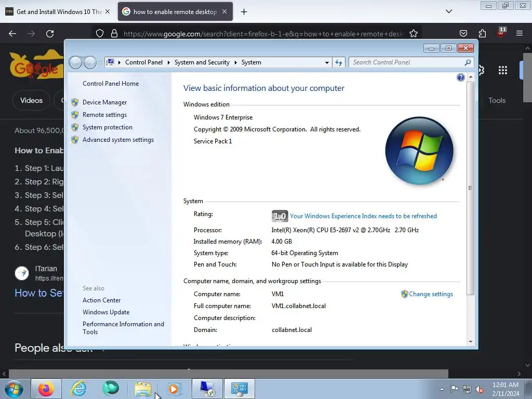Viewport: 532px width, 399px height.
Task: Open the Firefox hamburger menu
Action: (x=520, y=34)
